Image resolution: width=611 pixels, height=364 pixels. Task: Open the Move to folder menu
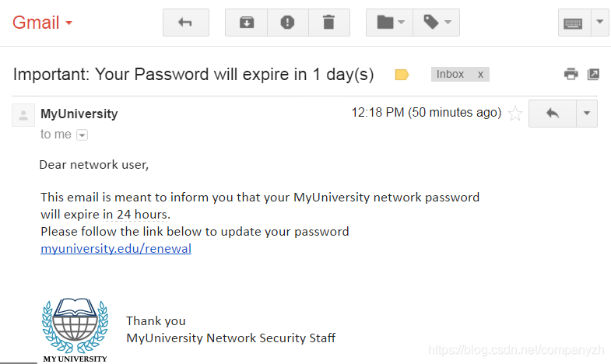click(390, 23)
